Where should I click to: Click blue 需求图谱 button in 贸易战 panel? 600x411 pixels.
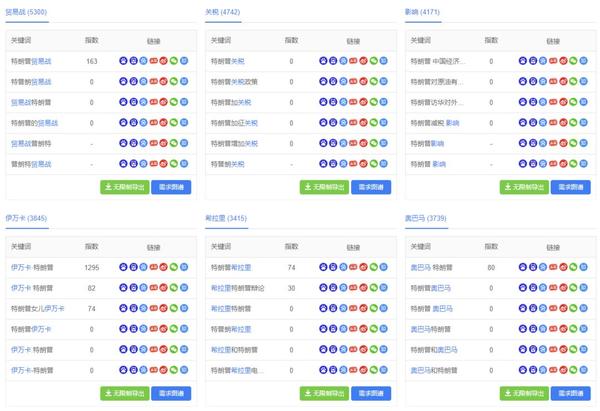tap(171, 187)
